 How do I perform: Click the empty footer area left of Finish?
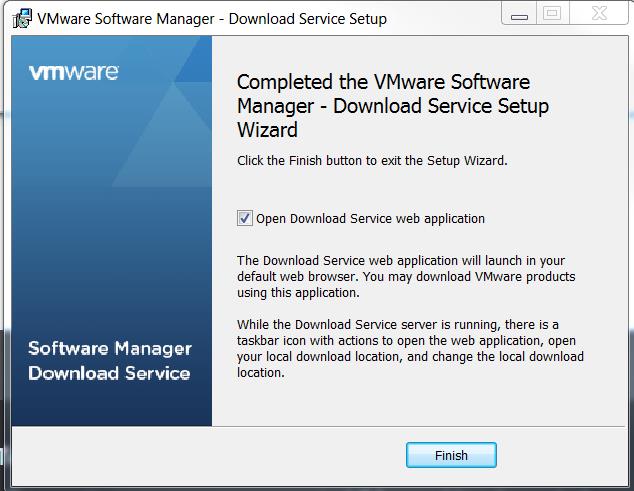pyautogui.click(x=208, y=455)
